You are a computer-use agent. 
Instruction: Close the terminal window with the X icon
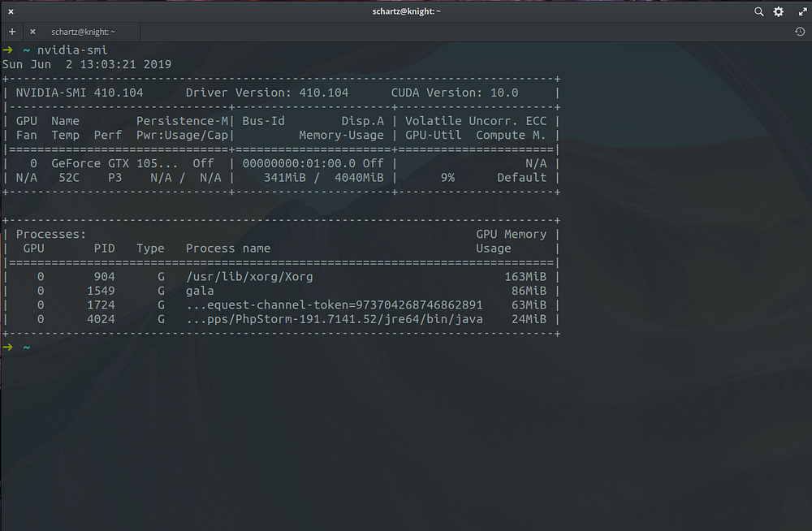click(x=11, y=11)
